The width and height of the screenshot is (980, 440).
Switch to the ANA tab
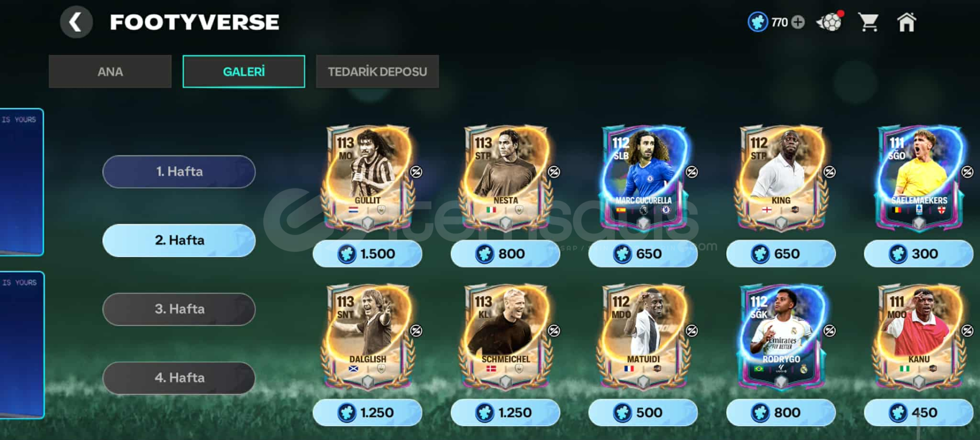[x=110, y=71]
